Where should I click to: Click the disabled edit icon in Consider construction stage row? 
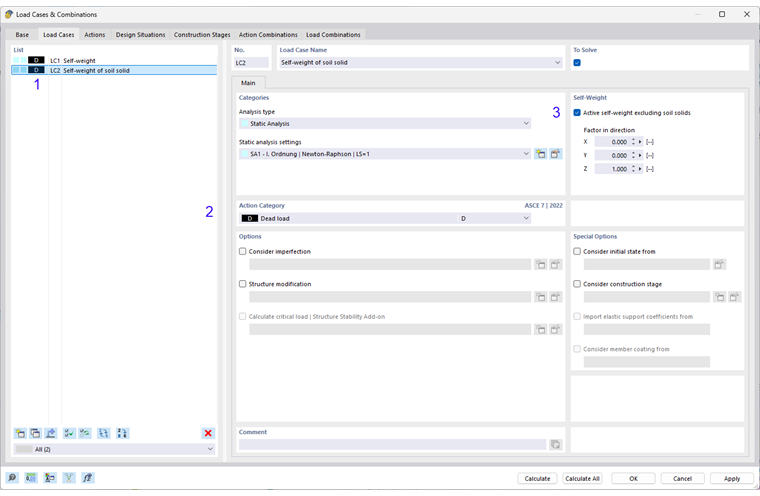click(x=735, y=297)
